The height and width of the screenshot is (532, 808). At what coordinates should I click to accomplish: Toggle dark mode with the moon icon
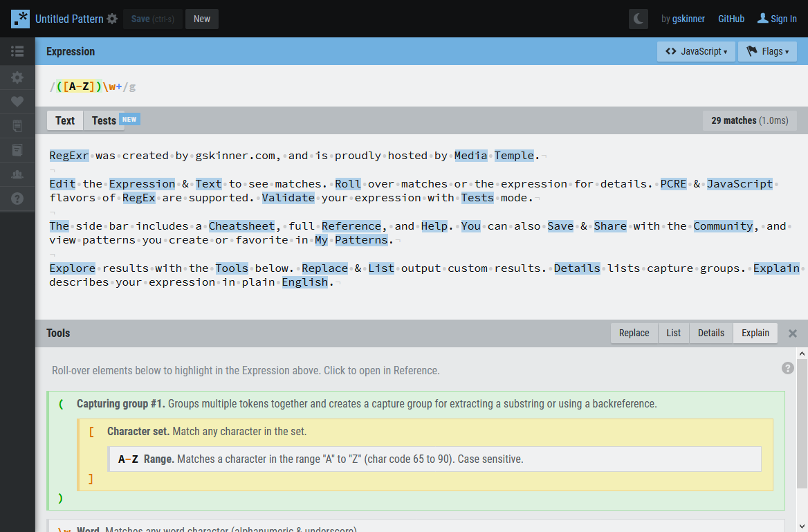click(639, 19)
